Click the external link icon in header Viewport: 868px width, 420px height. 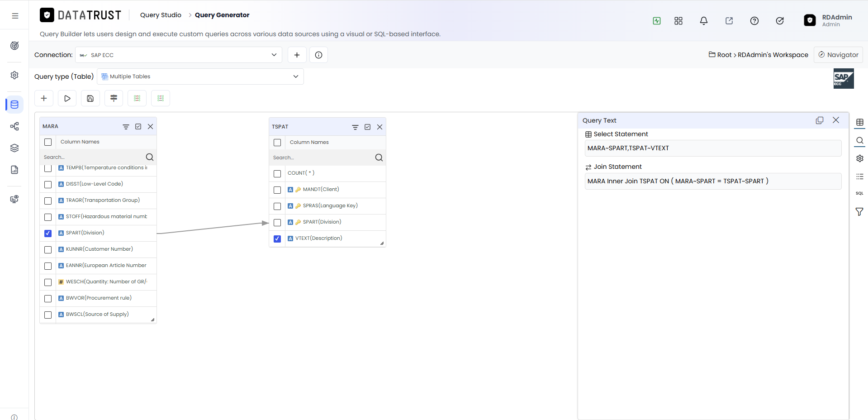coord(729,21)
